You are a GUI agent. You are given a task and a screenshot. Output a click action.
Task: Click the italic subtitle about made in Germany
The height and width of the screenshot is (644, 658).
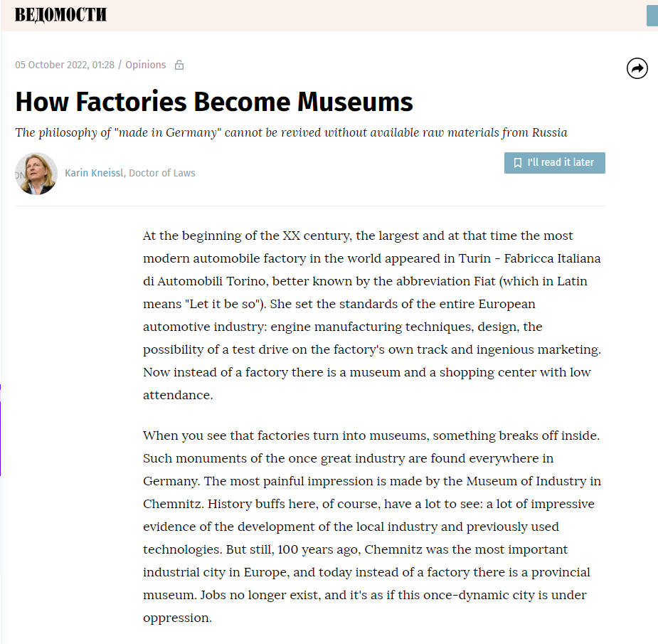coord(291,132)
